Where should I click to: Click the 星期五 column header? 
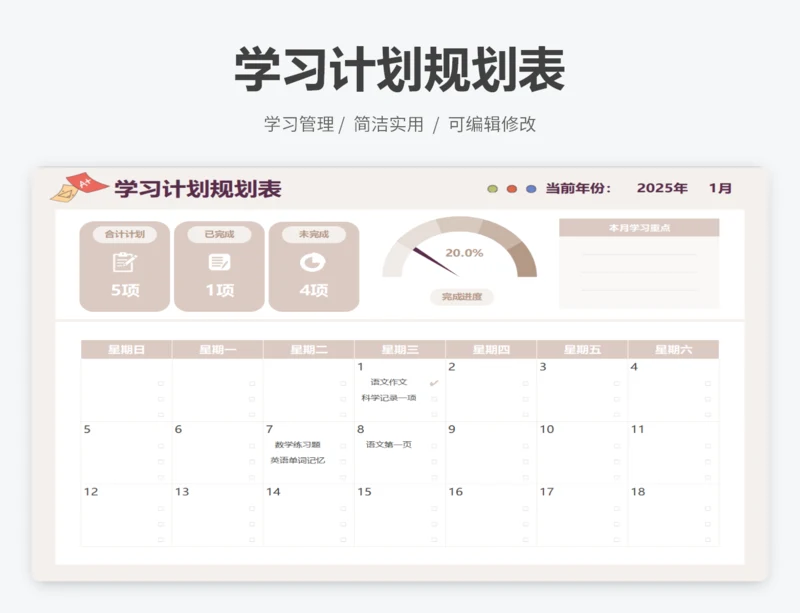point(582,350)
